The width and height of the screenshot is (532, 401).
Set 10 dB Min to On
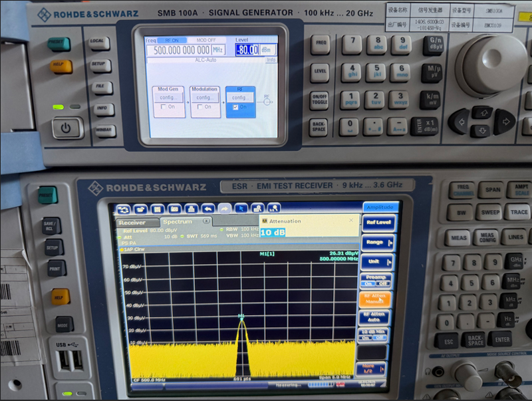pos(365,338)
